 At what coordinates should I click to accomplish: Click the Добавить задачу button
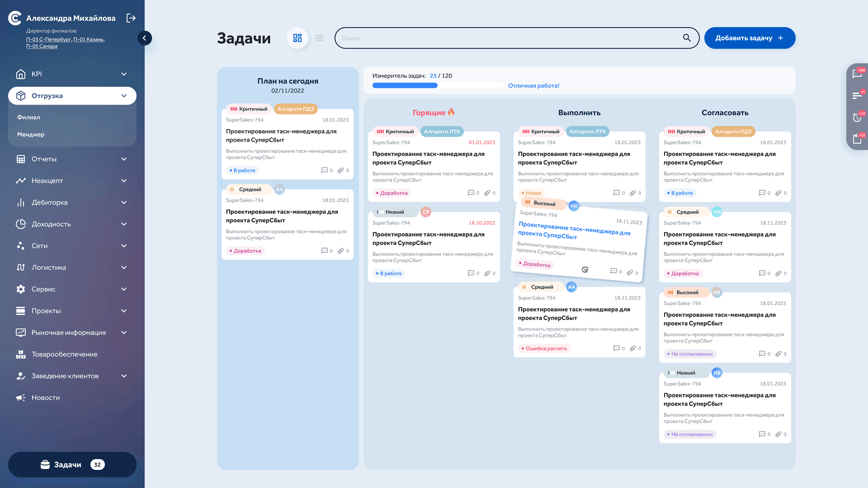coord(749,38)
